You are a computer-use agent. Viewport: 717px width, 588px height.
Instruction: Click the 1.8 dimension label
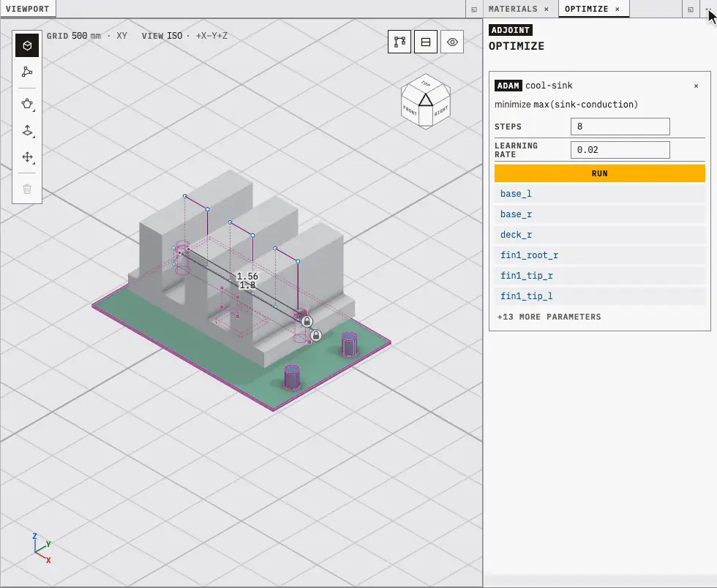247,285
